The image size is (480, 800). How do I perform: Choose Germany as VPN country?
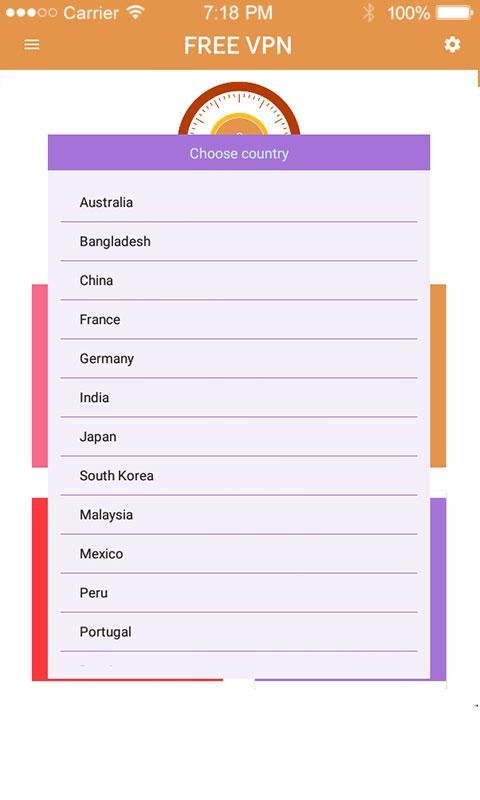tap(239, 359)
